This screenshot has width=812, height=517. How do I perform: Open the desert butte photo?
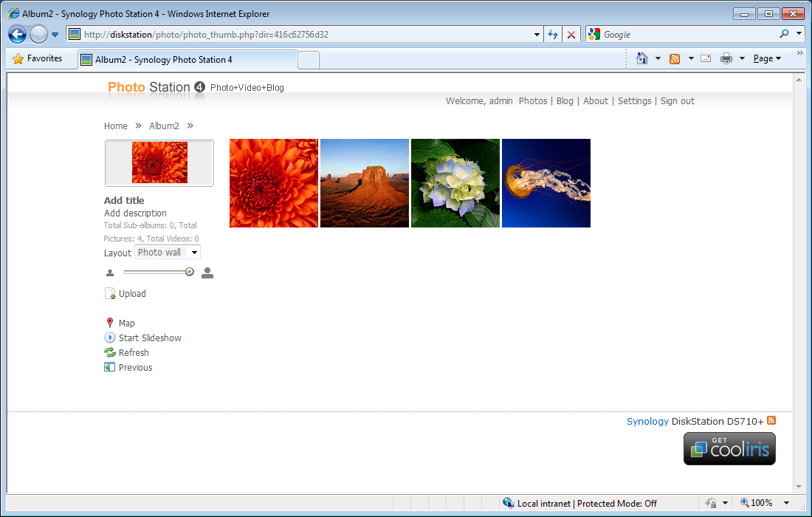tap(365, 183)
